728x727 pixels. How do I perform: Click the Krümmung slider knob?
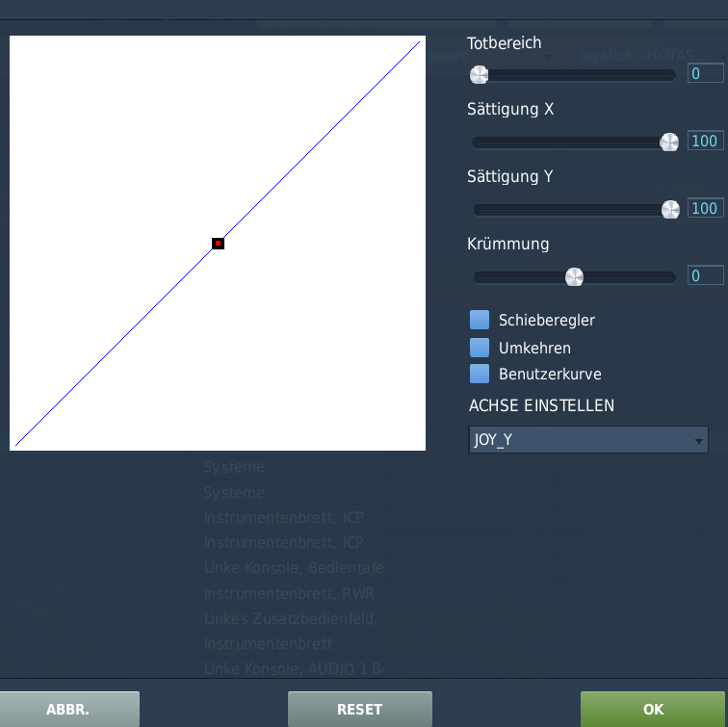tap(574, 277)
